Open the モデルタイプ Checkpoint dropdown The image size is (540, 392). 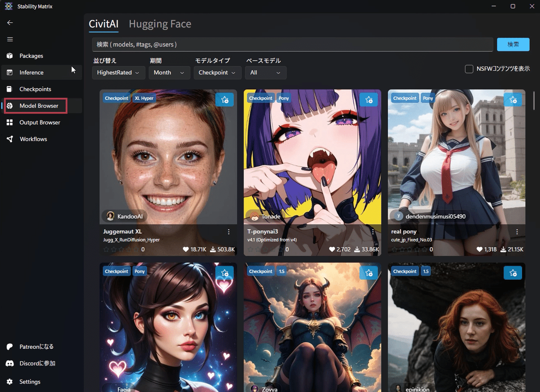pyautogui.click(x=218, y=72)
